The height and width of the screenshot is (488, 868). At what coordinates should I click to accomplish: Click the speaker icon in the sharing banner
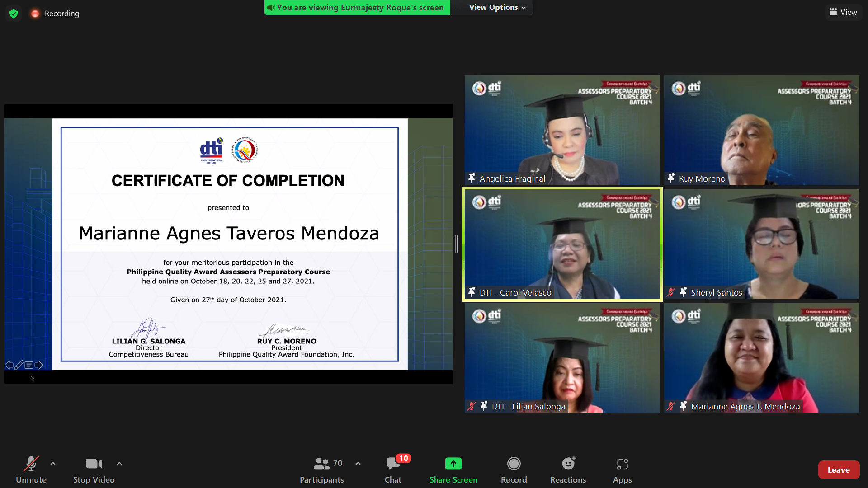(x=271, y=8)
